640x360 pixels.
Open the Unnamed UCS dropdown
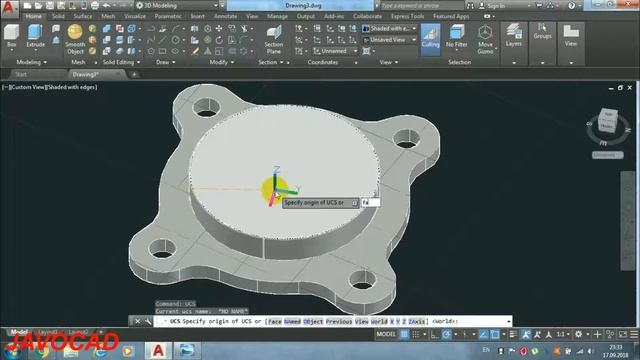click(335, 51)
